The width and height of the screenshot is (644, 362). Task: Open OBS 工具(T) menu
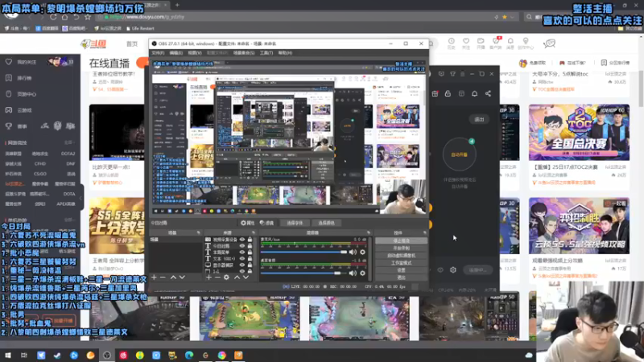(x=266, y=53)
